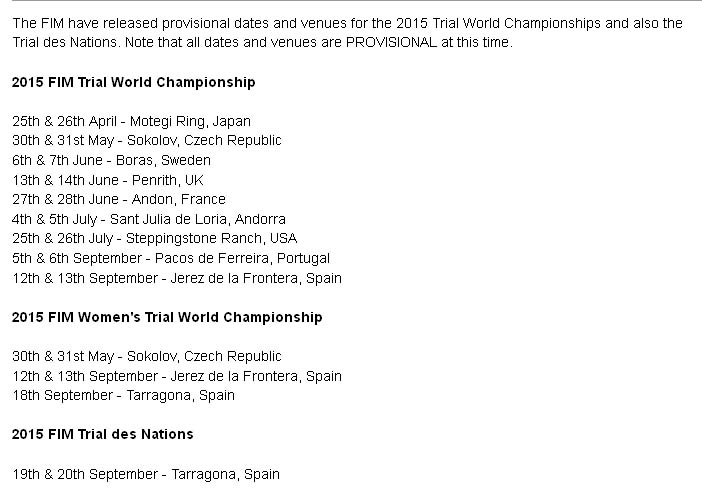Click the Women's Trial World Championship heading
Viewport: 702px width, 492px height.
click(167, 317)
